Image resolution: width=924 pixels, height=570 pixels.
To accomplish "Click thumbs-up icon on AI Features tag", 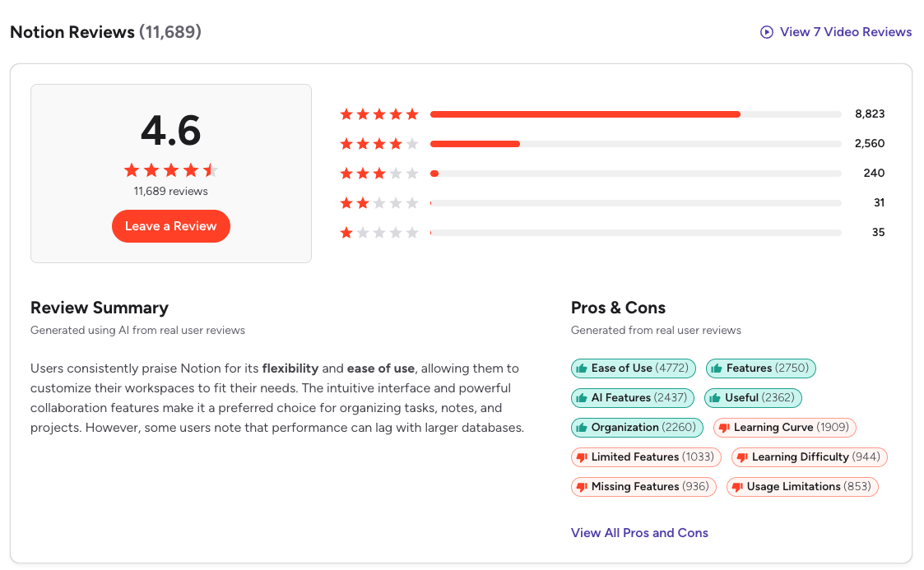I will [582, 398].
